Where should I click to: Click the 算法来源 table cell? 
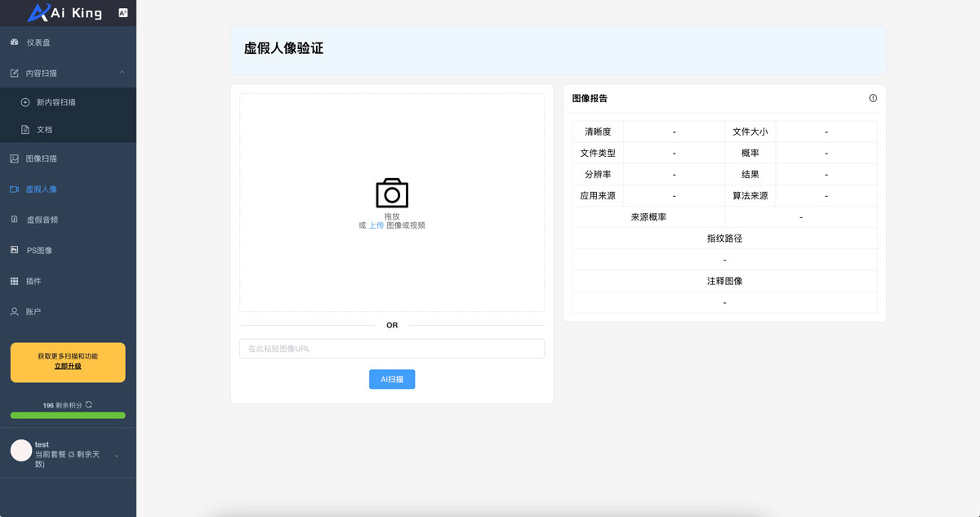tap(751, 195)
